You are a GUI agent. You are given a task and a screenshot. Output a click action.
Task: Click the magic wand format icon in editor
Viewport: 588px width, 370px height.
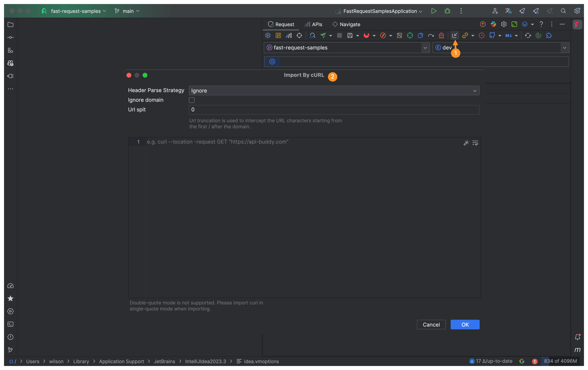point(466,143)
